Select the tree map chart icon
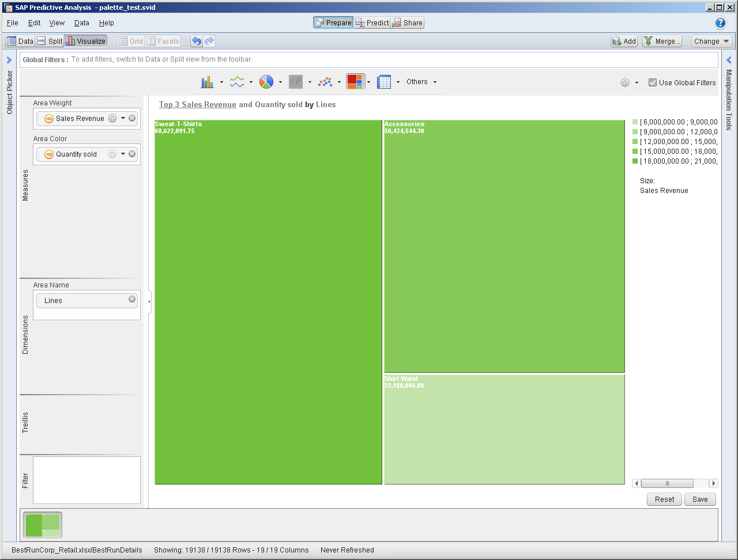 [355, 82]
